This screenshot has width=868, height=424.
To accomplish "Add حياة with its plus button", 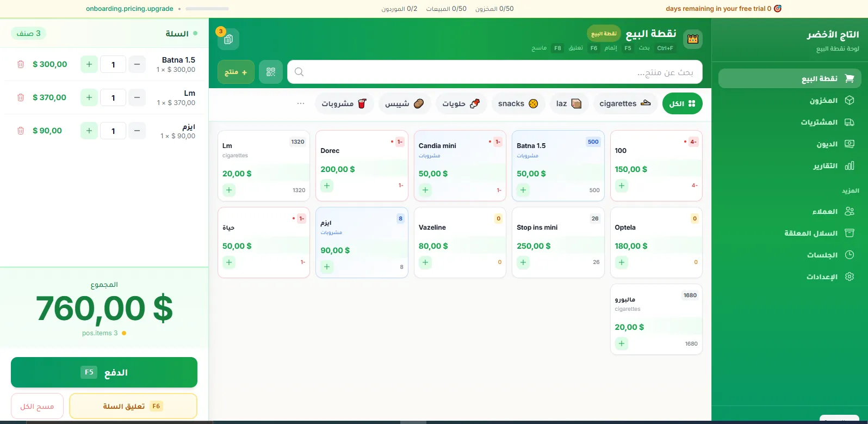I will (x=229, y=262).
